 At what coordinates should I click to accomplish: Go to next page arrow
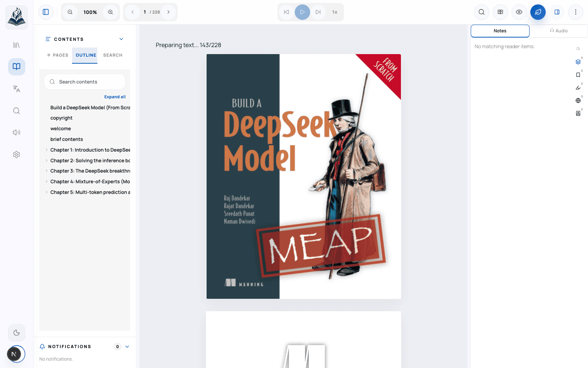(169, 12)
